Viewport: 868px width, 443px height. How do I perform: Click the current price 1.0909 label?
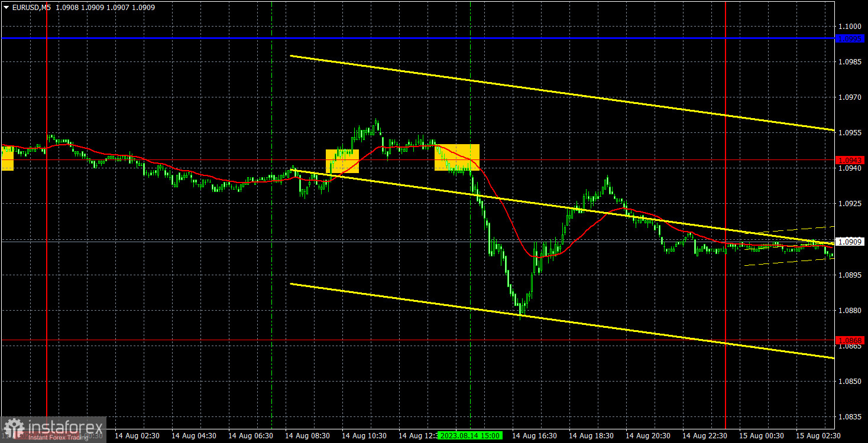pyautogui.click(x=850, y=241)
